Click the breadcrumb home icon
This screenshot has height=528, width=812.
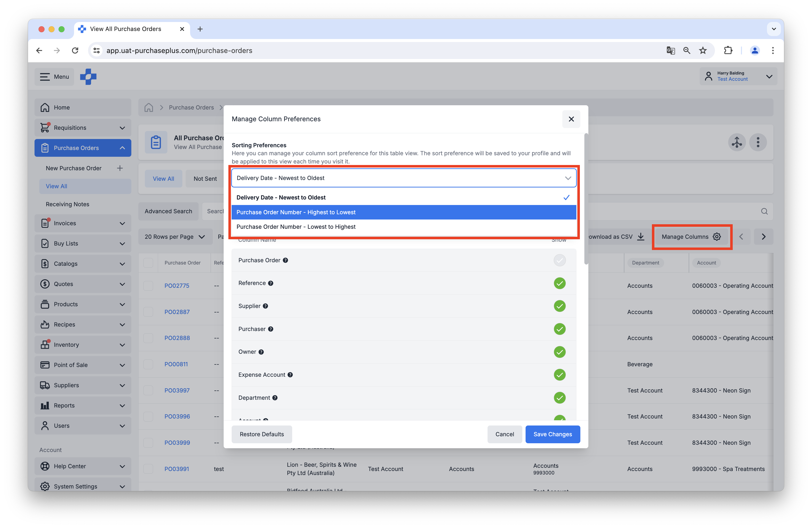click(x=149, y=107)
